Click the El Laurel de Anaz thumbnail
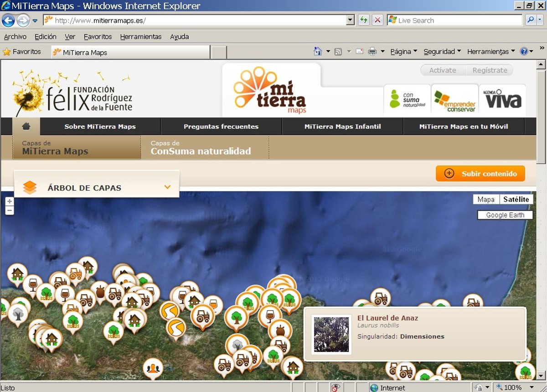 pos(331,334)
